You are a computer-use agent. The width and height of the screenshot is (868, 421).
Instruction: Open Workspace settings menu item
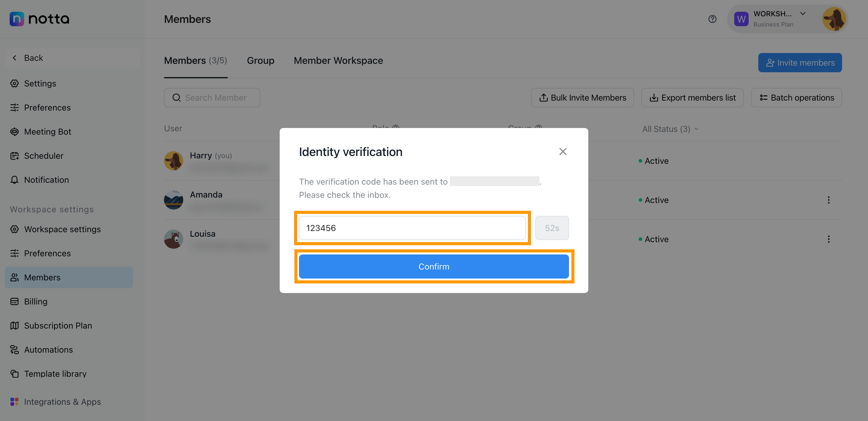point(69,229)
